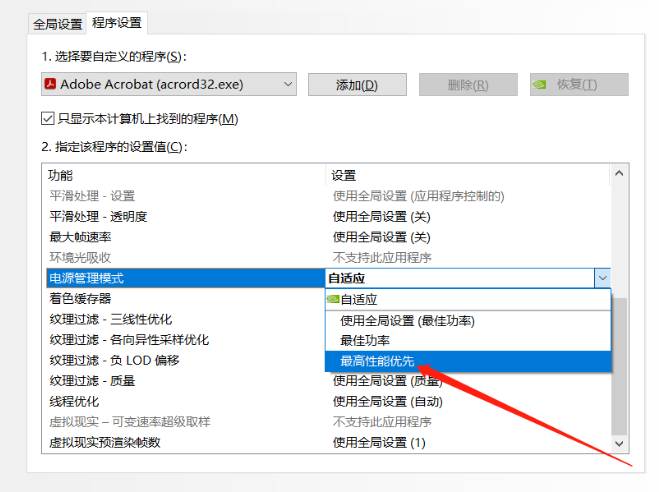Choose 最佳功率 option
Viewport: 659px width, 492px height.
pos(468,341)
